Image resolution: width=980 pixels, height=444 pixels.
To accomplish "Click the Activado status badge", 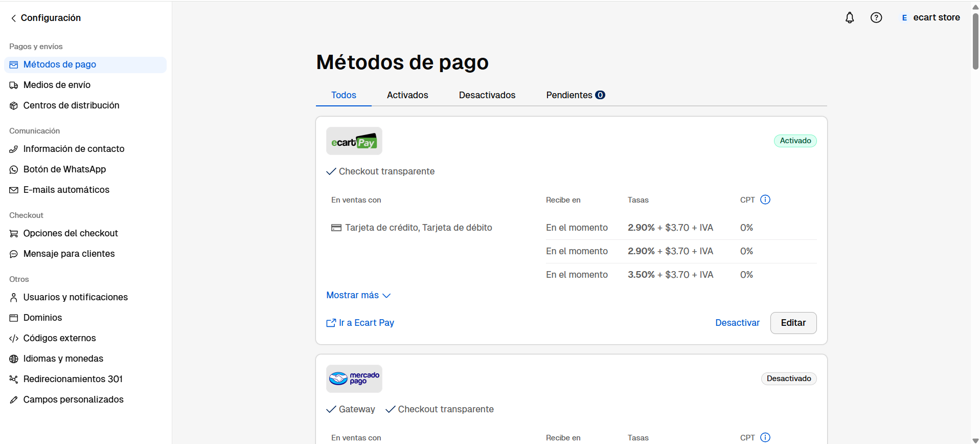I will (x=795, y=141).
